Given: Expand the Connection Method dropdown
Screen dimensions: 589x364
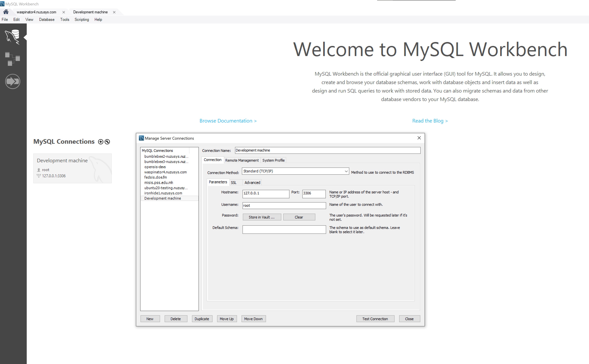Looking at the screenshot, I should [346, 171].
